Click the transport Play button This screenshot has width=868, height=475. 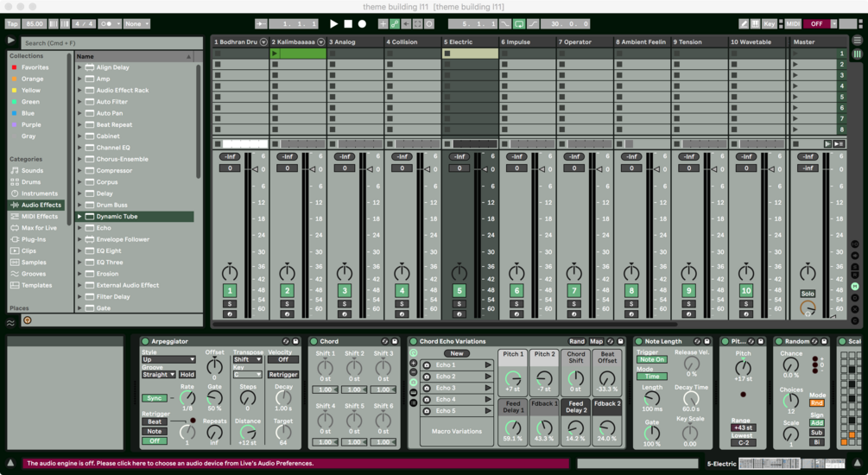click(333, 24)
